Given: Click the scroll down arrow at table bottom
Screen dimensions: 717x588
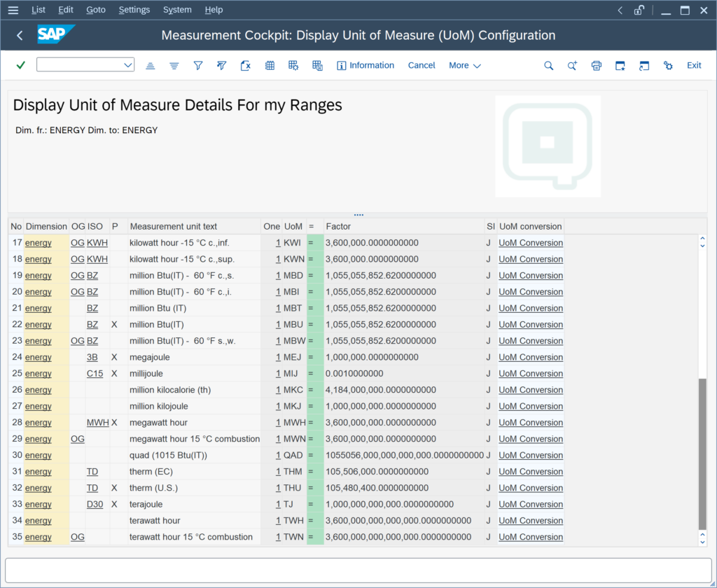Looking at the screenshot, I should [702, 542].
